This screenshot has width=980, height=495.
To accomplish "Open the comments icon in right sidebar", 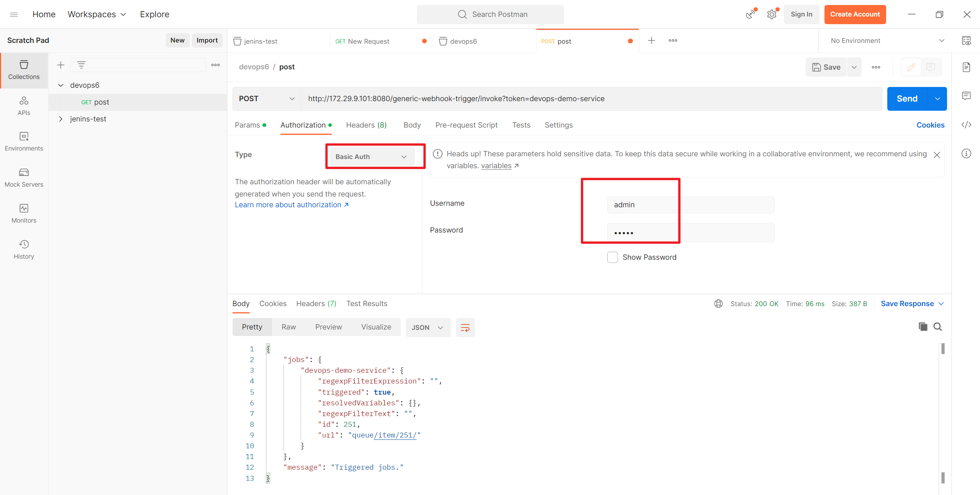I will point(966,96).
